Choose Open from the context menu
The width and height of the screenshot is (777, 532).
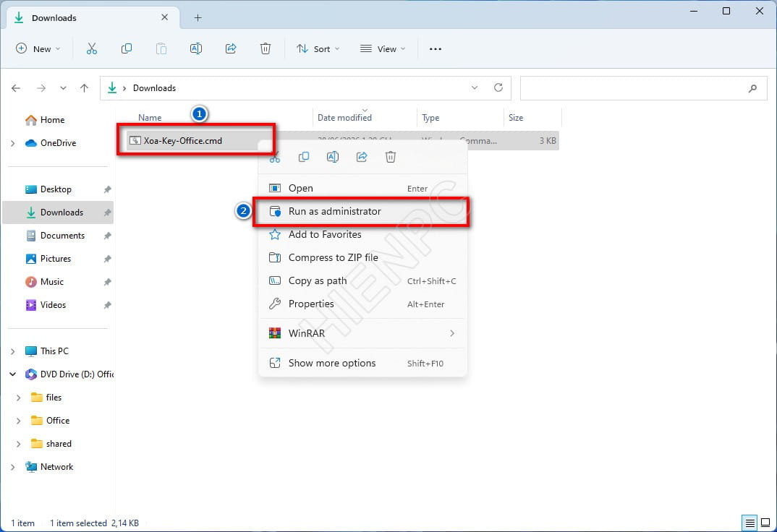362,188
